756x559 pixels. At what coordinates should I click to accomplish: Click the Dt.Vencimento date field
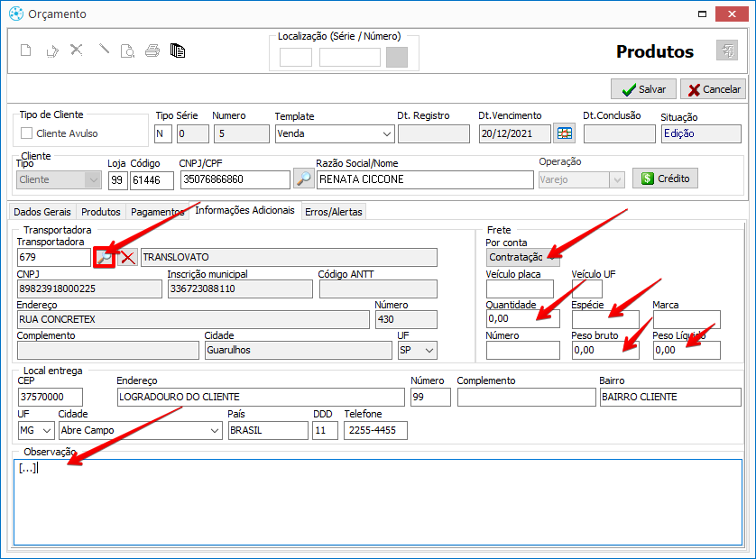[x=515, y=134]
